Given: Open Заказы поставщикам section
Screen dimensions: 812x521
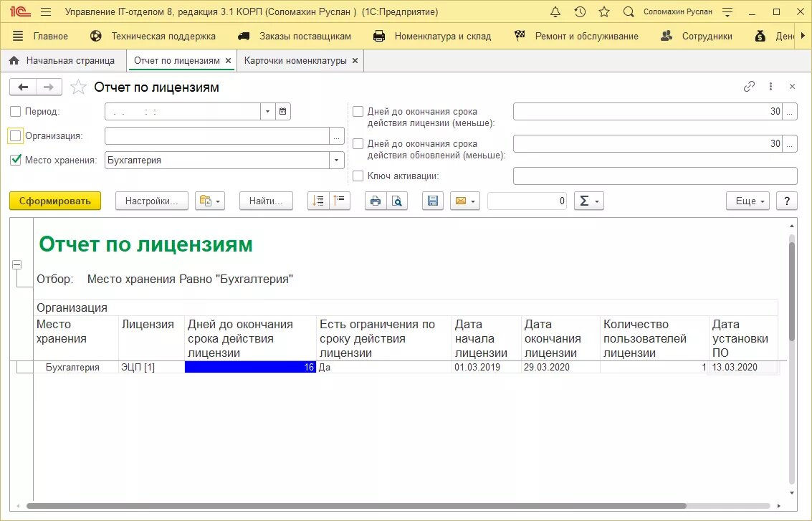Looking at the screenshot, I should 305,37.
